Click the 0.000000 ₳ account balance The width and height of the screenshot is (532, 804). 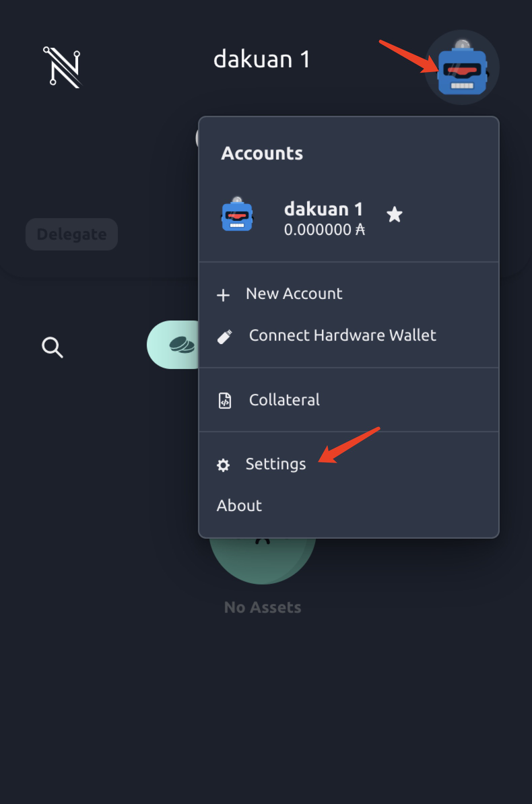point(324,230)
